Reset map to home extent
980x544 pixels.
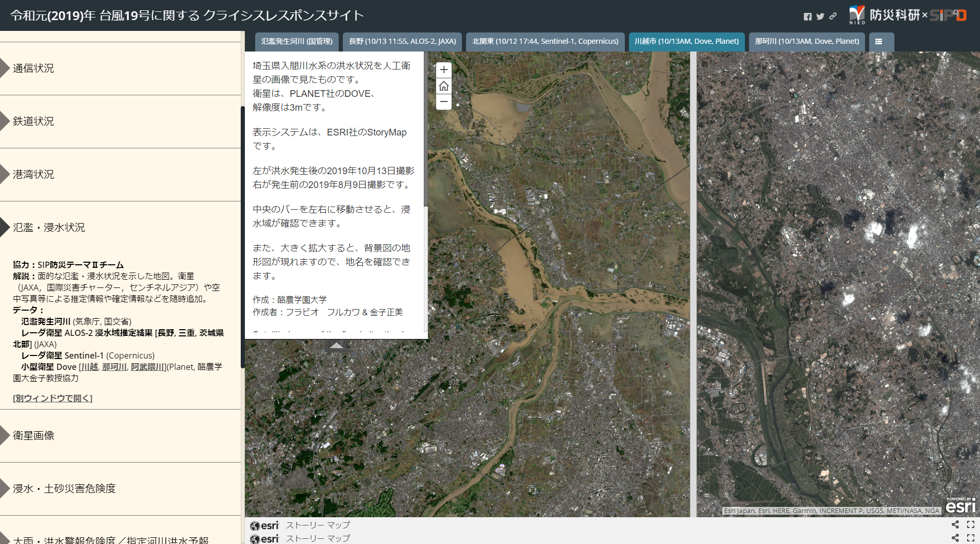[x=443, y=86]
